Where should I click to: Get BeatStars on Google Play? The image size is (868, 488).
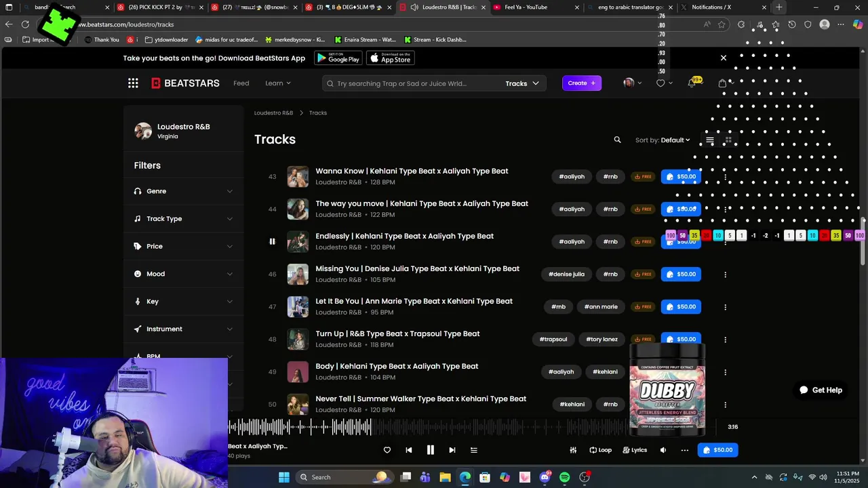click(338, 58)
